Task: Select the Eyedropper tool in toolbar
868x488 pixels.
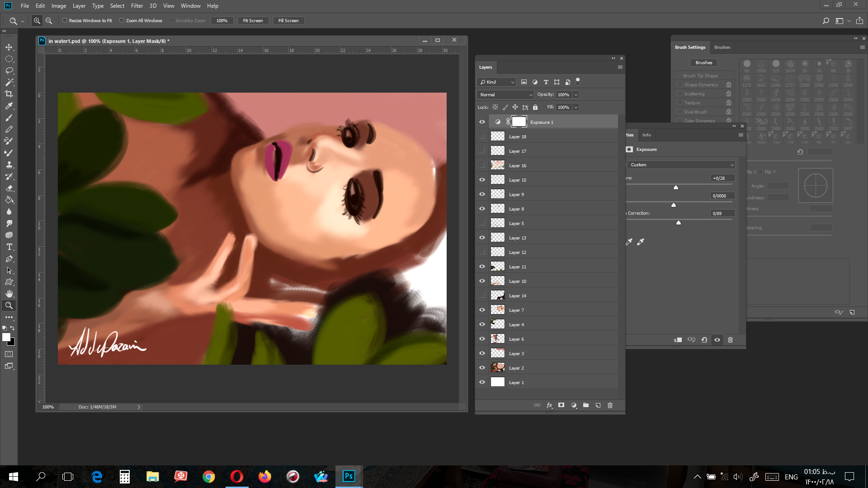Action: pos(9,106)
